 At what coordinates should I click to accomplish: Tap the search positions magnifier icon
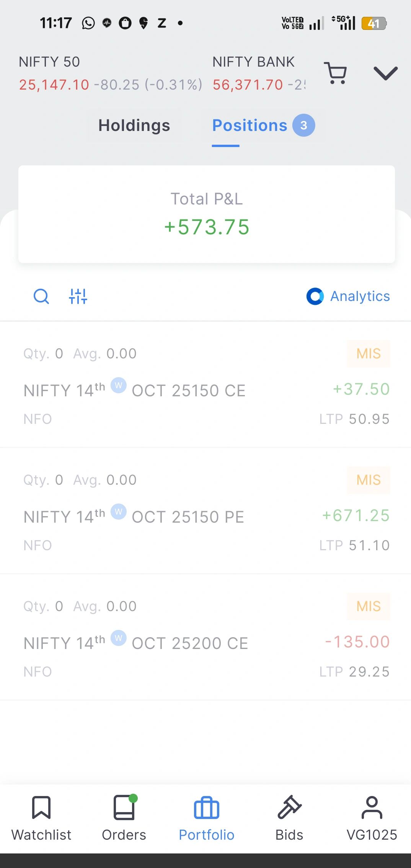41,296
